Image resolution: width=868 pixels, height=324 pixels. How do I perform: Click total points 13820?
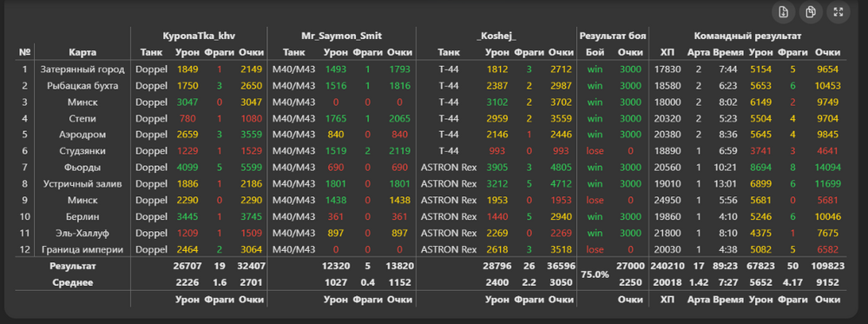pyautogui.click(x=399, y=267)
